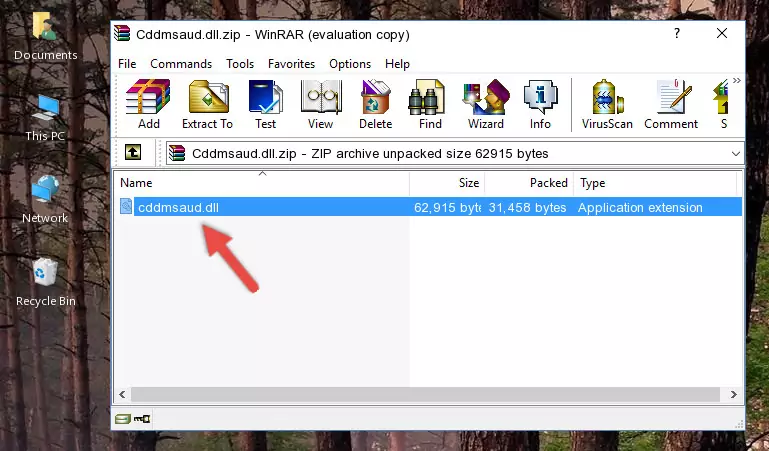This screenshot has height=451, width=769.
Task: Select the Delete toolbar icon
Action: coord(376,104)
